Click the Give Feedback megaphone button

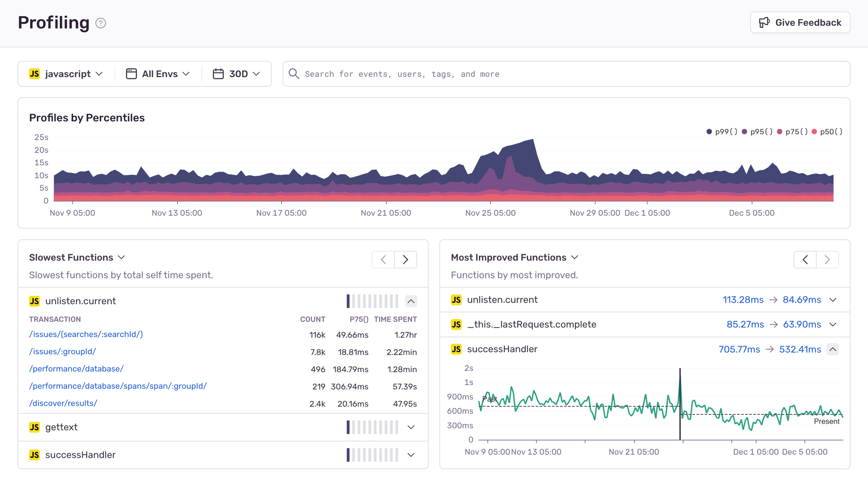pos(800,22)
